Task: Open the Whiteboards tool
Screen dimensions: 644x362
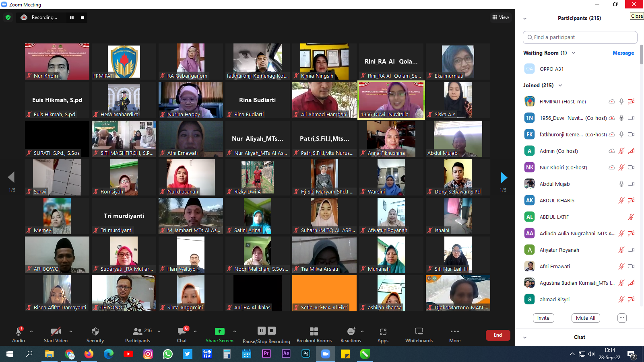Action: (x=419, y=332)
